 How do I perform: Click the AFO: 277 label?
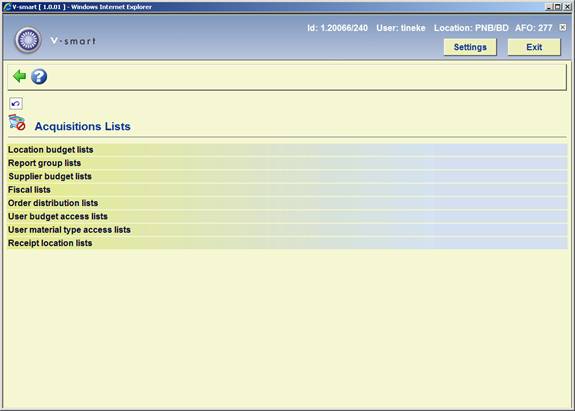click(534, 28)
